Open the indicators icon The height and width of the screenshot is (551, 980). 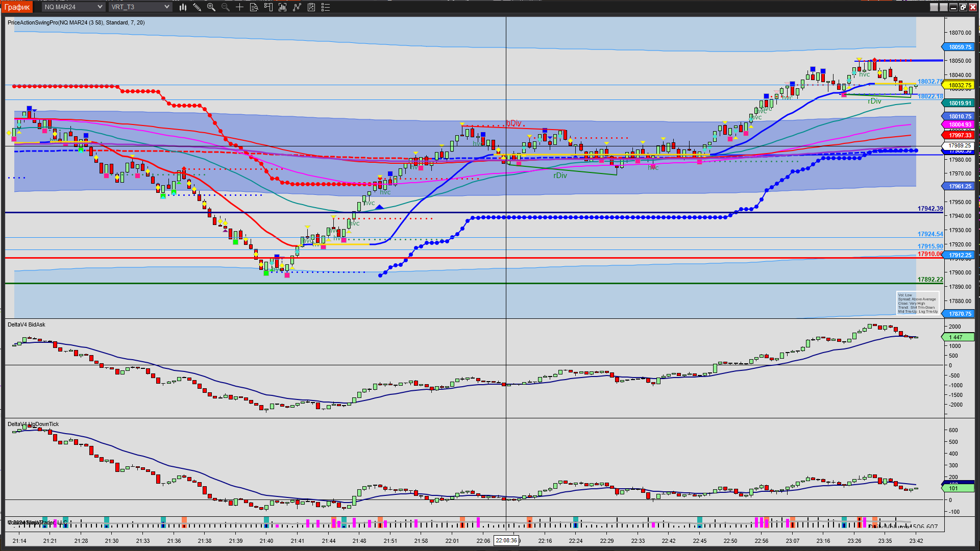[x=297, y=7]
